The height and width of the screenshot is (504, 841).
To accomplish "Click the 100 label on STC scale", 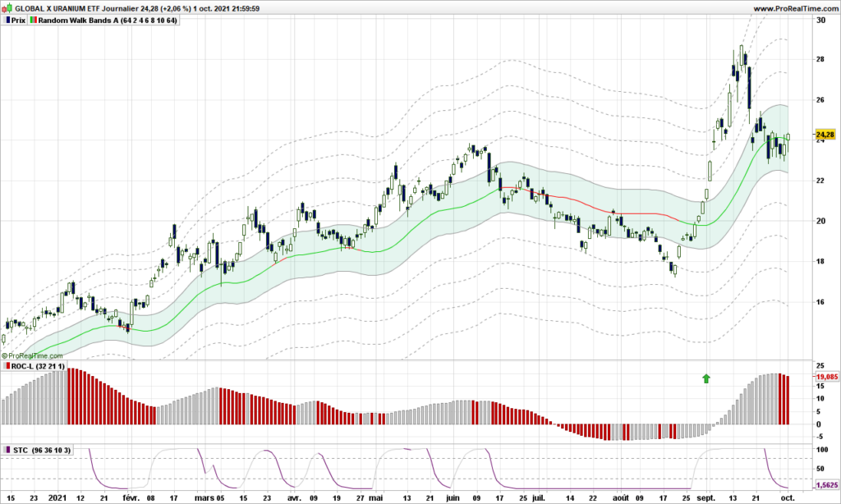I will 821,450.
